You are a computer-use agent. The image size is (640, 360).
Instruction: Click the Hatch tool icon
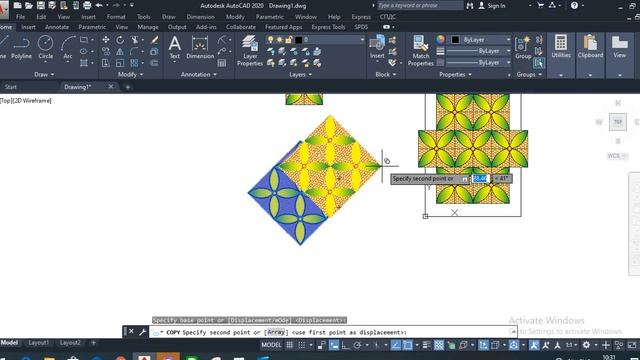point(84,63)
